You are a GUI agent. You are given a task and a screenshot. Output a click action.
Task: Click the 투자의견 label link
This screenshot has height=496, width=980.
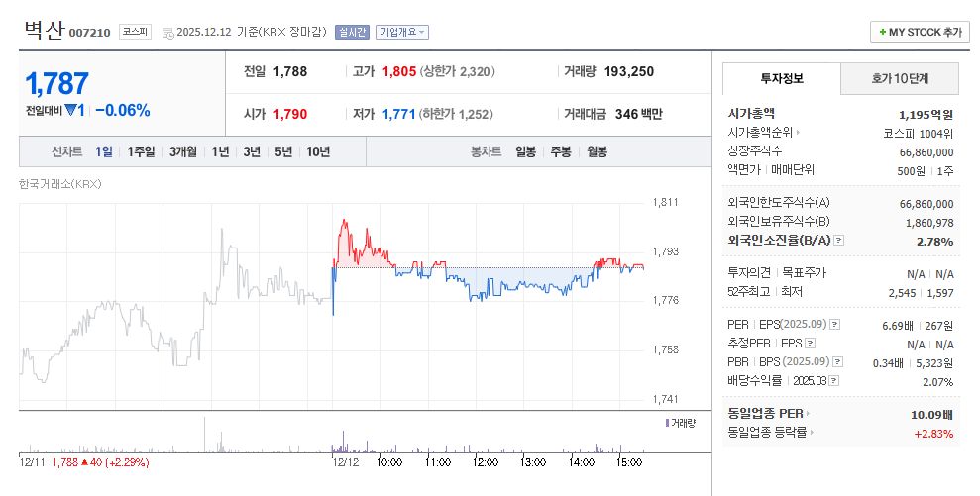pyautogui.click(x=749, y=273)
